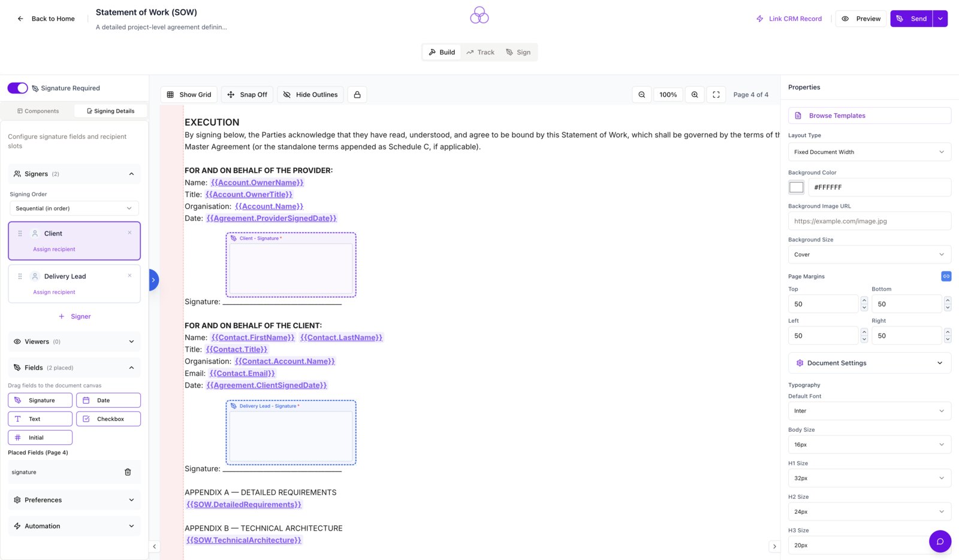Decrease the Bottom margin stepper
Image resolution: width=959 pixels, height=560 pixels.
click(948, 308)
